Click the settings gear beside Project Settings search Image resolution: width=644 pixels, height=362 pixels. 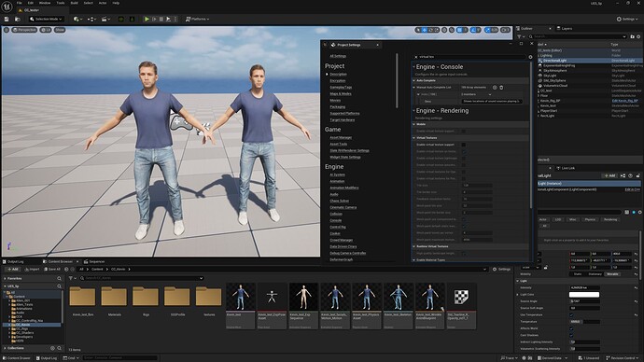click(x=530, y=57)
